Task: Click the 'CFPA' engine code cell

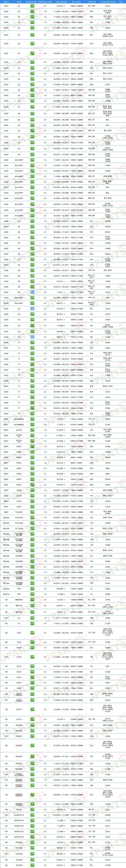Action: pyautogui.click(x=107, y=600)
